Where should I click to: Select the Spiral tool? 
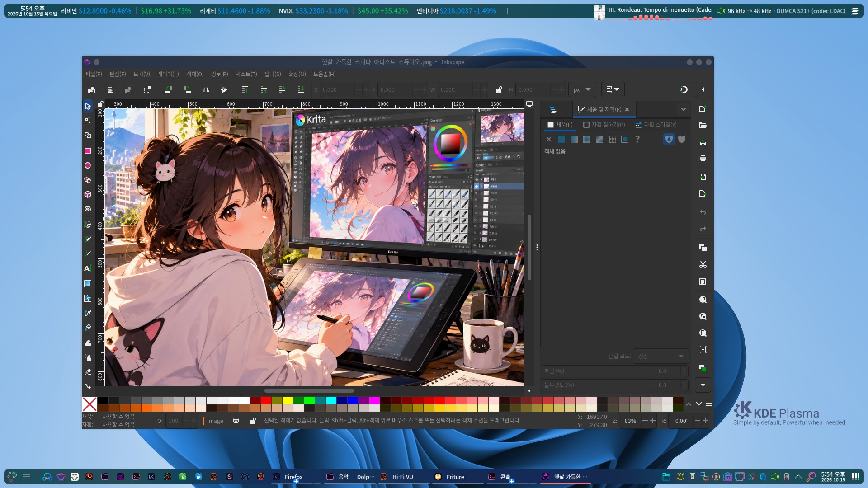(88, 209)
